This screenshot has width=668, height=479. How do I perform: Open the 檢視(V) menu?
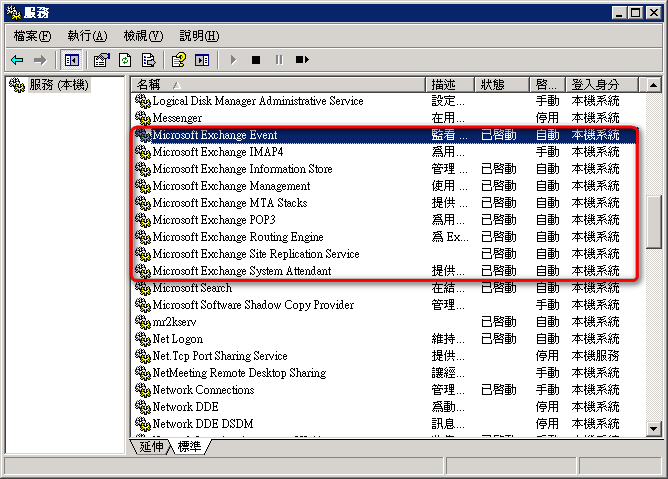143,36
